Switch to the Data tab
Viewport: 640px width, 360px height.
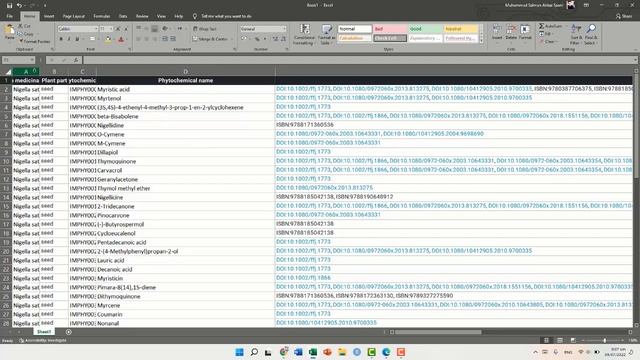[123, 16]
